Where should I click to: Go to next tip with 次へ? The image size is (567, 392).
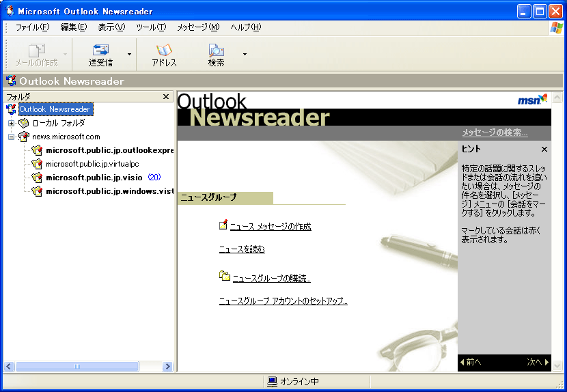pyautogui.click(x=538, y=362)
